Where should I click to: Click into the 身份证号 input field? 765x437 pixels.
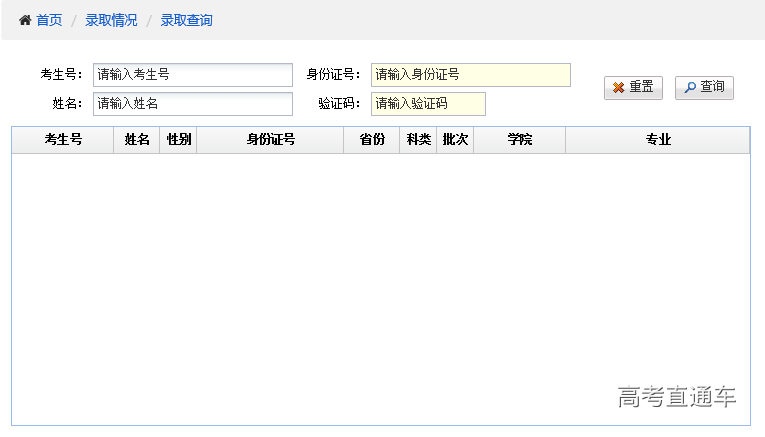point(471,75)
